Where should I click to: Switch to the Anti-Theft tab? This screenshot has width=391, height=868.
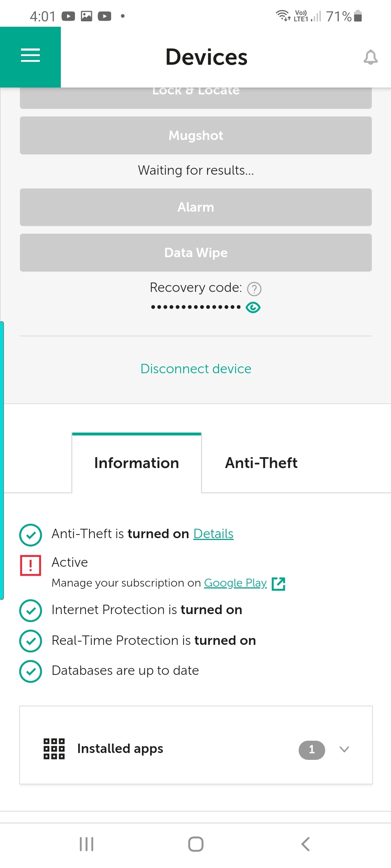pos(261,463)
